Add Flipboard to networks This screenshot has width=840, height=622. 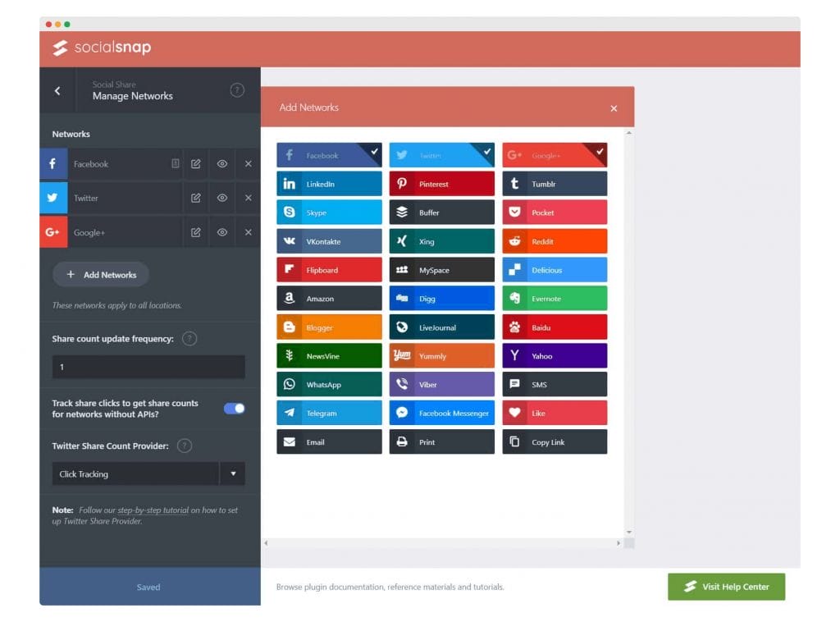[x=329, y=269]
